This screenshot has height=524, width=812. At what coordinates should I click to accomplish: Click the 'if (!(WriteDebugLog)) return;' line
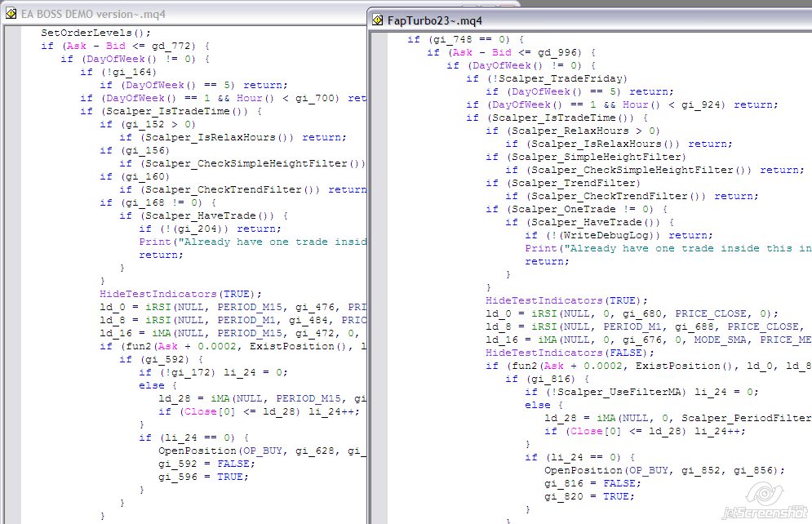click(x=619, y=235)
